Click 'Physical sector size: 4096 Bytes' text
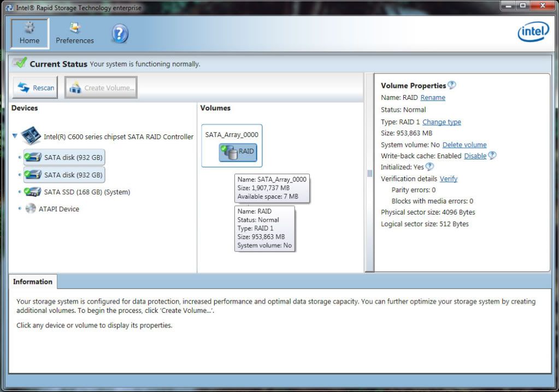The width and height of the screenshot is (559, 392). (x=428, y=212)
